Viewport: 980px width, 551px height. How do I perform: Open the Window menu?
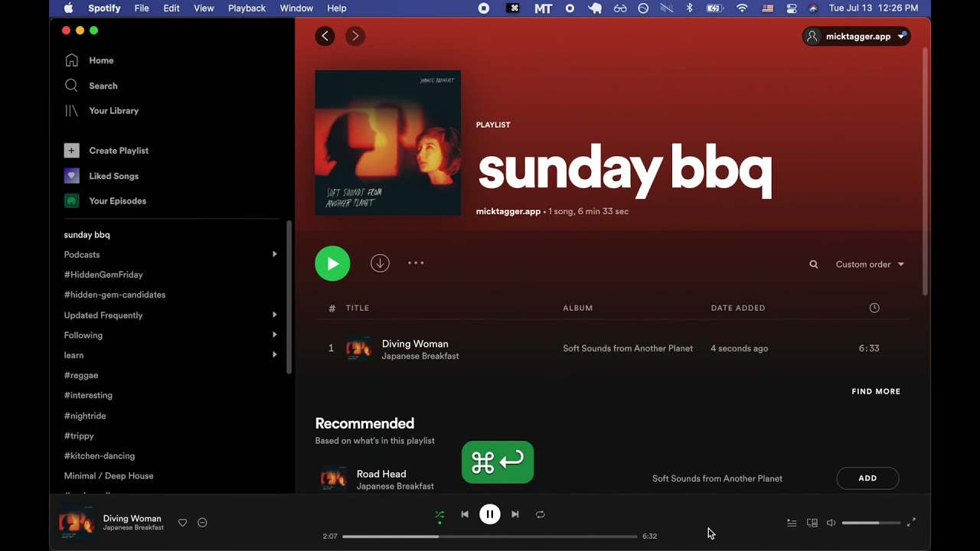(296, 8)
